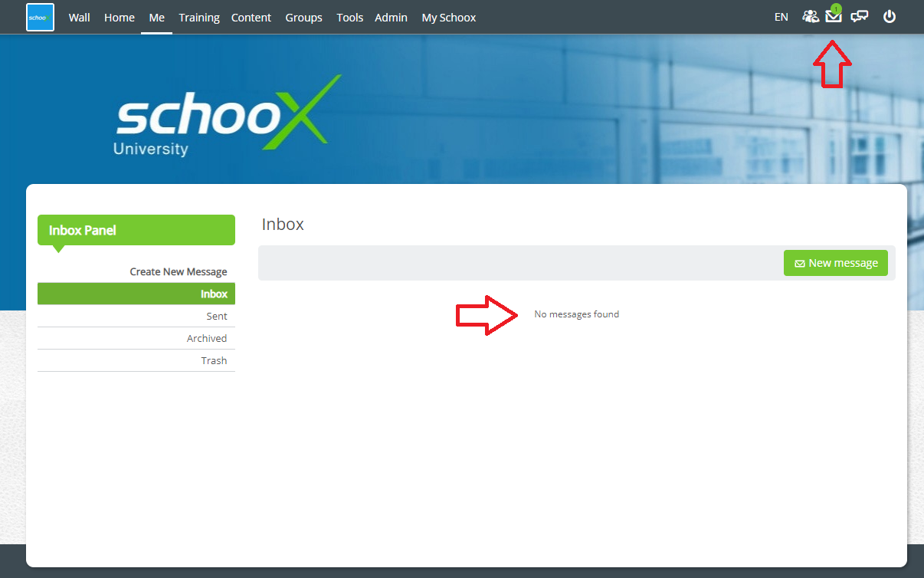Click the Inbox Panel header
The height and width of the screenshot is (578, 924).
click(x=136, y=230)
